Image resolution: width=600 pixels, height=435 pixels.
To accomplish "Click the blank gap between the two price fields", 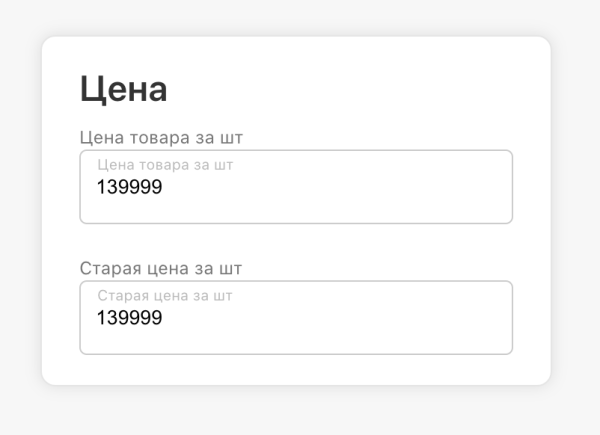I will point(296,242).
